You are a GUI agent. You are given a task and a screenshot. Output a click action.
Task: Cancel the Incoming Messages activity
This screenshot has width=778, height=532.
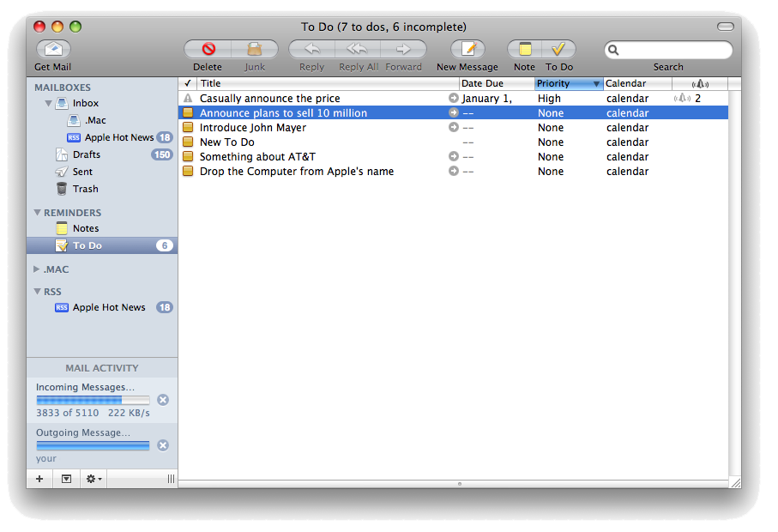tap(163, 400)
